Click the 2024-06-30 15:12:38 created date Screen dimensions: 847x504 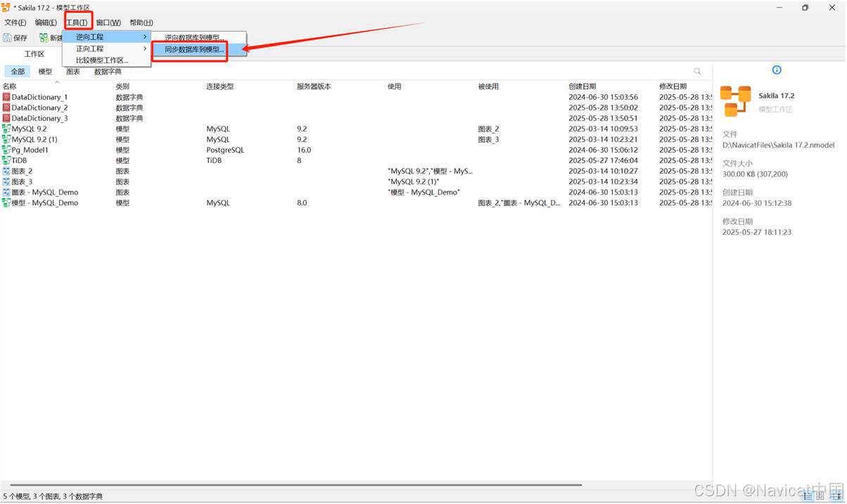757,202
